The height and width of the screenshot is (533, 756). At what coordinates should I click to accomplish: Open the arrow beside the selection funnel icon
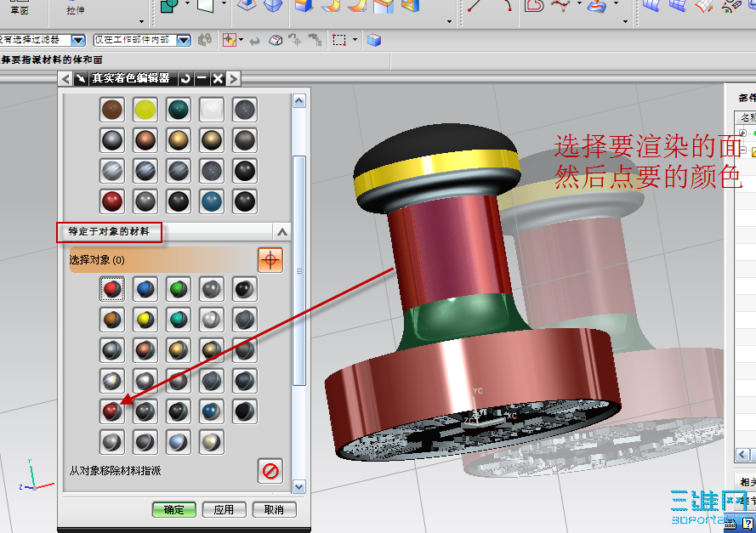pyautogui.click(x=241, y=40)
